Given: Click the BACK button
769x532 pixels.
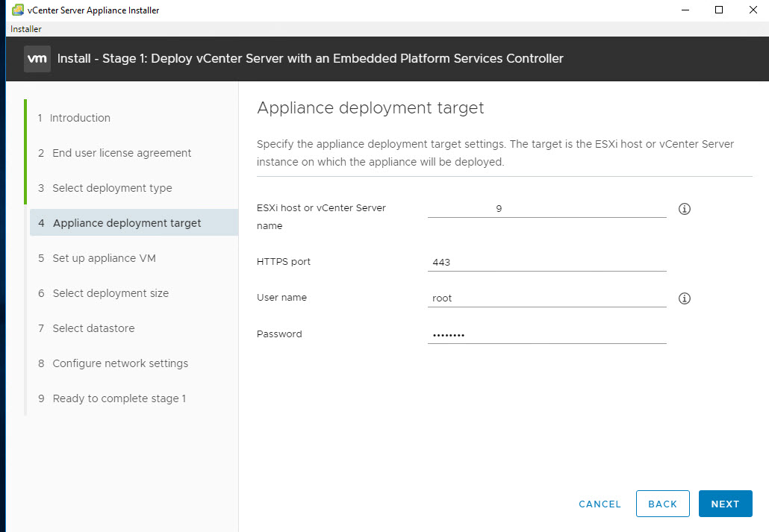Looking at the screenshot, I should click(x=662, y=504).
